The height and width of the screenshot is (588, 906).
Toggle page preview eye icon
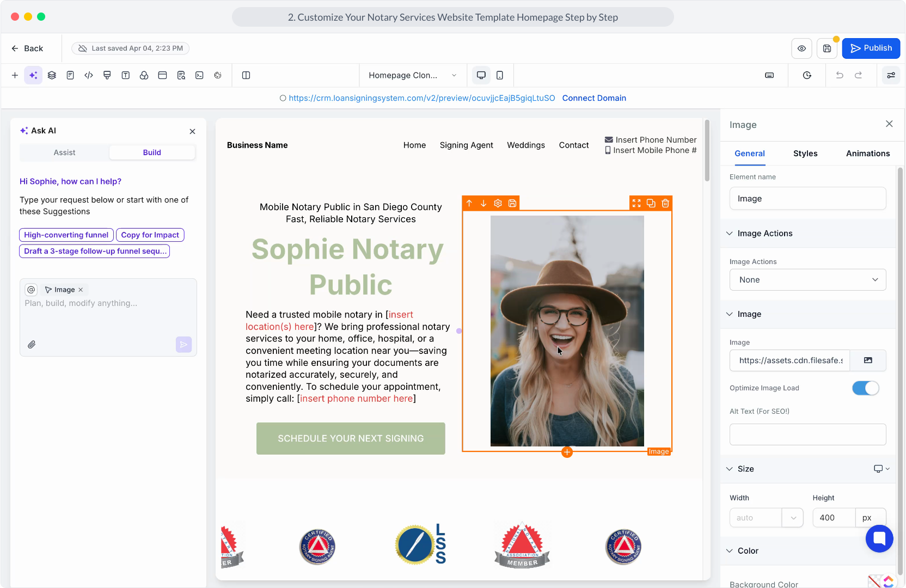801,48
